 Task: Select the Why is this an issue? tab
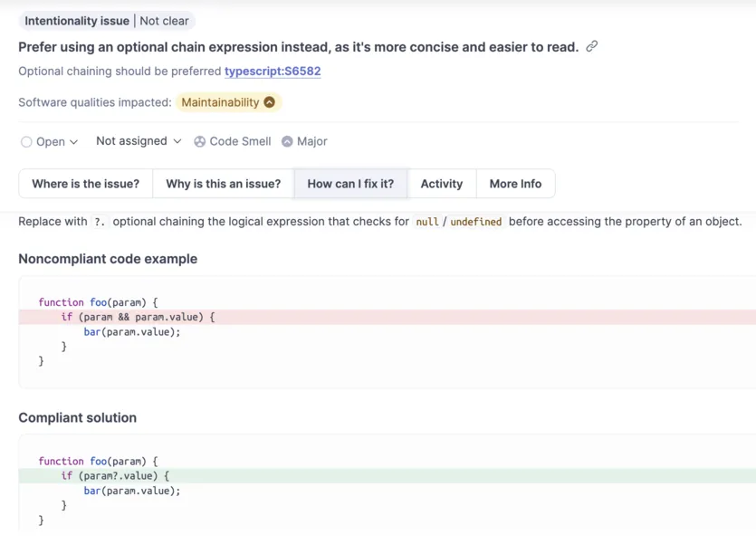point(223,184)
